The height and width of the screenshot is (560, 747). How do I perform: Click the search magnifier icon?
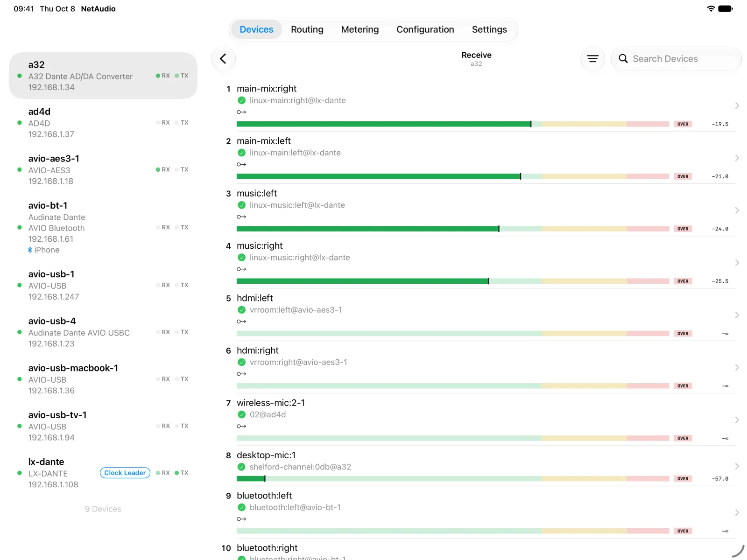[623, 59]
